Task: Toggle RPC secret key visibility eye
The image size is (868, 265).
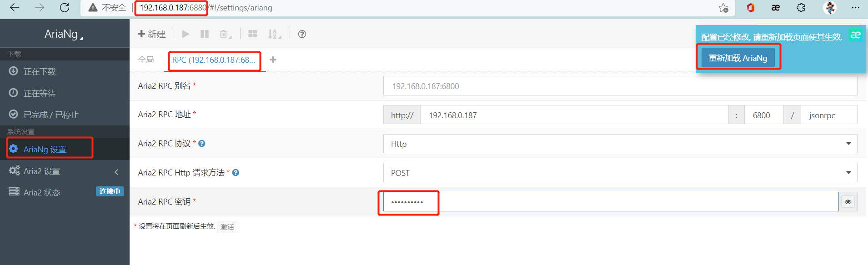Action: (848, 202)
